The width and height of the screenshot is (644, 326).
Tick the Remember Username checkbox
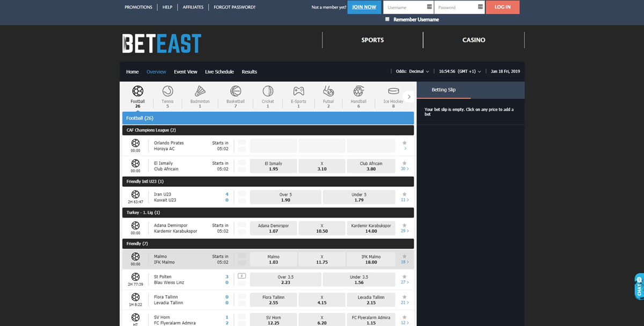click(x=387, y=19)
